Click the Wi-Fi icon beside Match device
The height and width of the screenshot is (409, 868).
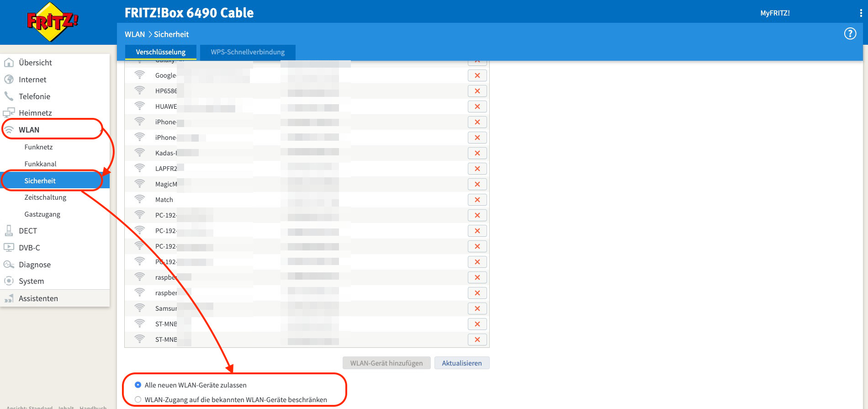(139, 199)
